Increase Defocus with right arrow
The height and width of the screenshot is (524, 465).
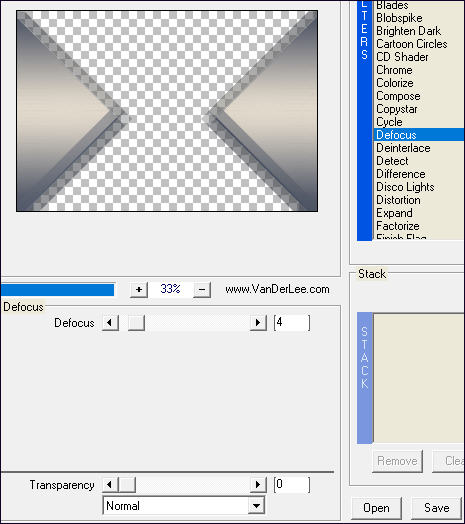258,323
